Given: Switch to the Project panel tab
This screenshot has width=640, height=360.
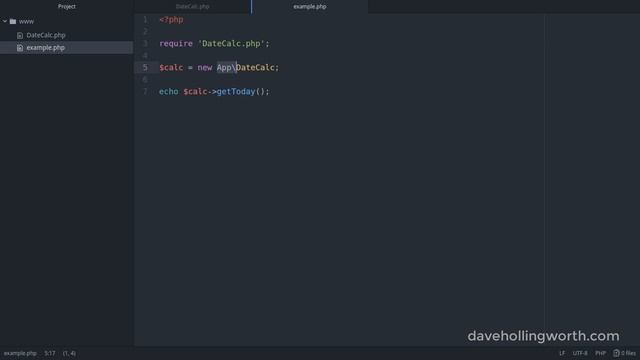Looking at the screenshot, I should [x=67, y=7].
